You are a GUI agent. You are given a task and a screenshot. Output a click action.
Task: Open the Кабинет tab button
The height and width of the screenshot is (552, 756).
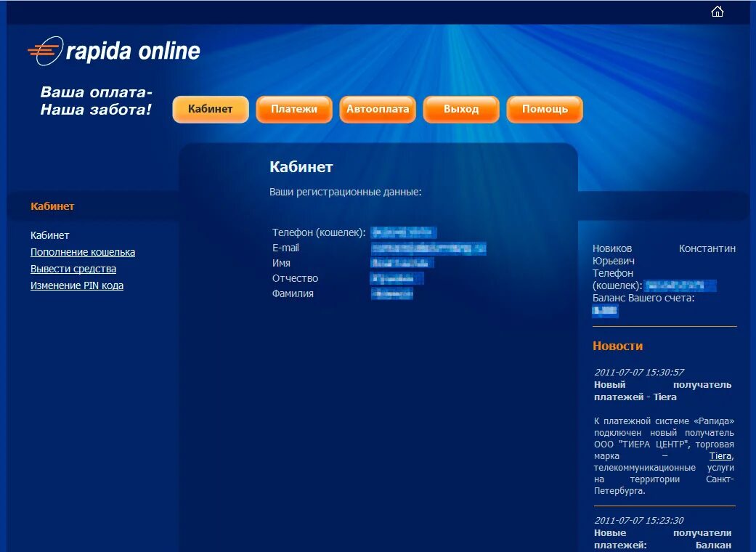(x=211, y=110)
